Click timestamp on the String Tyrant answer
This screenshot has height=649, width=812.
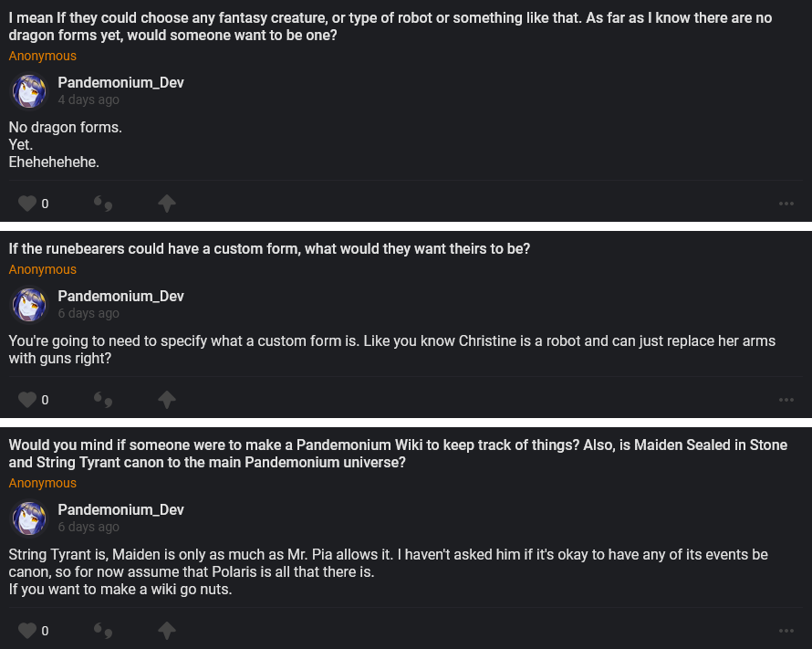point(88,527)
